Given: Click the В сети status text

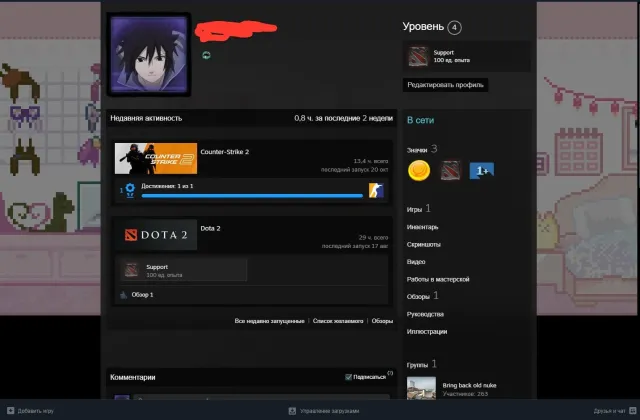Looking at the screenshot, I should click(x=420, y=120).
